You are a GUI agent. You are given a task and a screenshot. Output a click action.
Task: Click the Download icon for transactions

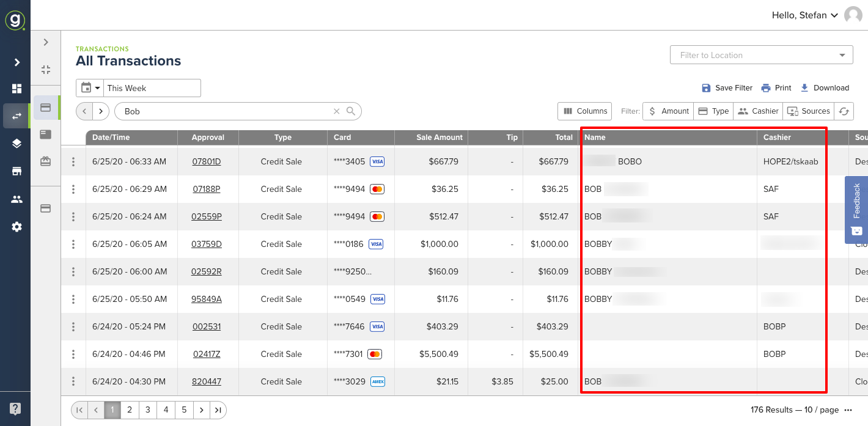click(x=825, y=87)
